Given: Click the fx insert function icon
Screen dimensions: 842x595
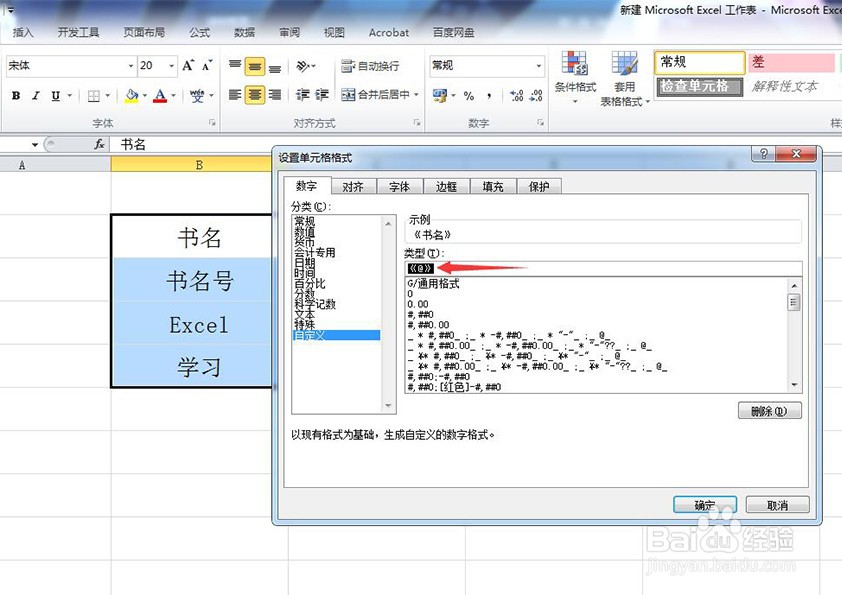Looking at the screenshot, I should [99, 144].
